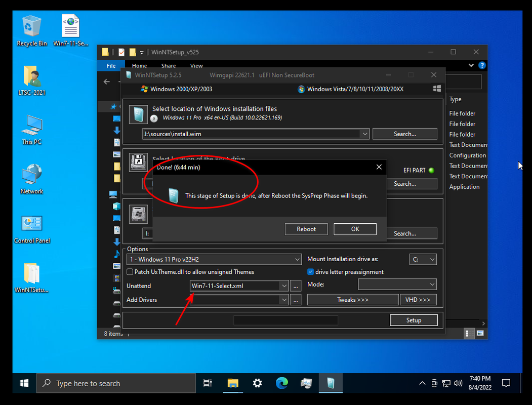Click the installation drive icon
Screen dimensions: 532x405
138,214
